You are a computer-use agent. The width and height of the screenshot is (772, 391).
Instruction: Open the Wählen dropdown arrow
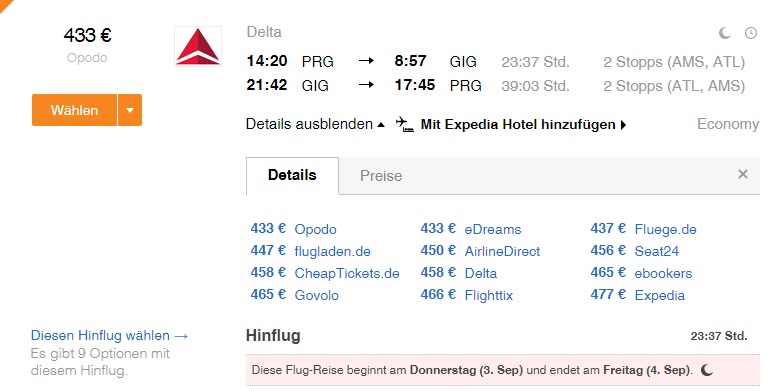(130, 110)
